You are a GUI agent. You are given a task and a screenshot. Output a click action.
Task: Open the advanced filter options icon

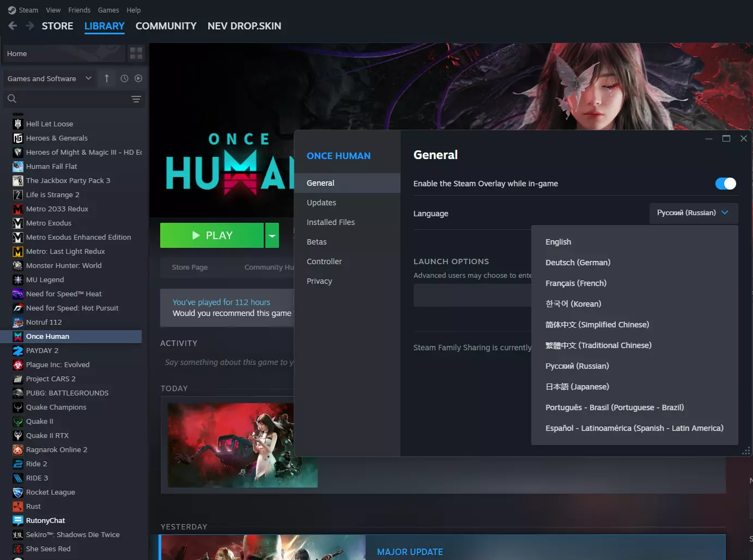coord(136,99)
